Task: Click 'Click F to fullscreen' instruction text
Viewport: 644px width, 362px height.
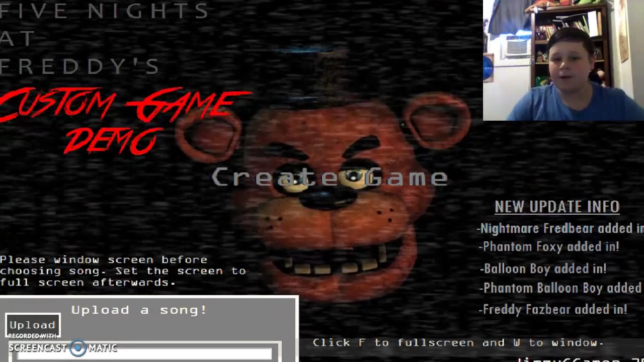Action: [458, 342]
